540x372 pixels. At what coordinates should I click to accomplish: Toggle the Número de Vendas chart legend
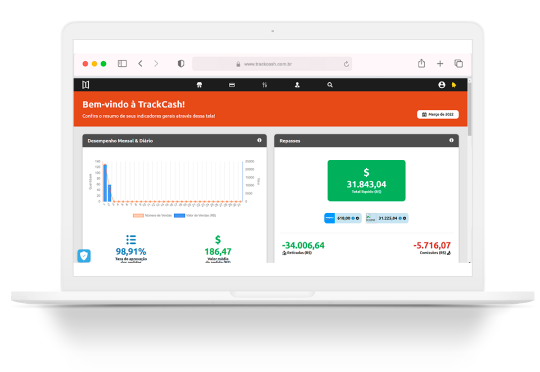[153, 216]
